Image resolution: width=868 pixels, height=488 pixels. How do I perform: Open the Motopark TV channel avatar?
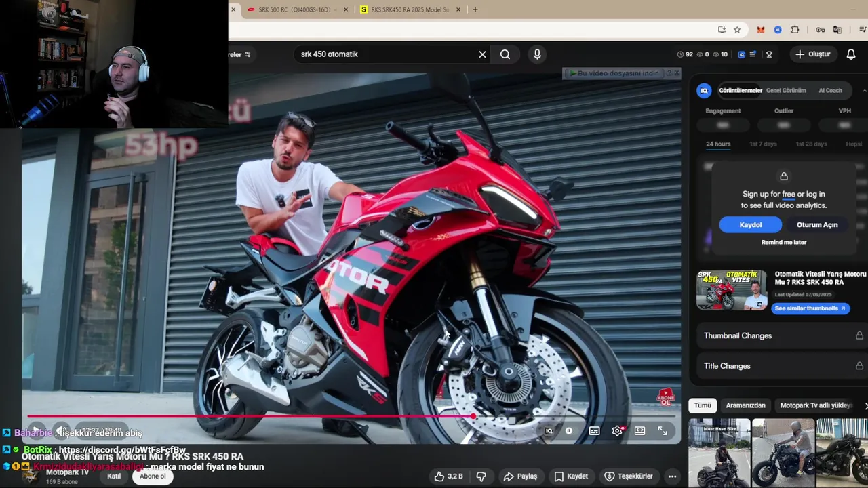[x=31, y=476]
